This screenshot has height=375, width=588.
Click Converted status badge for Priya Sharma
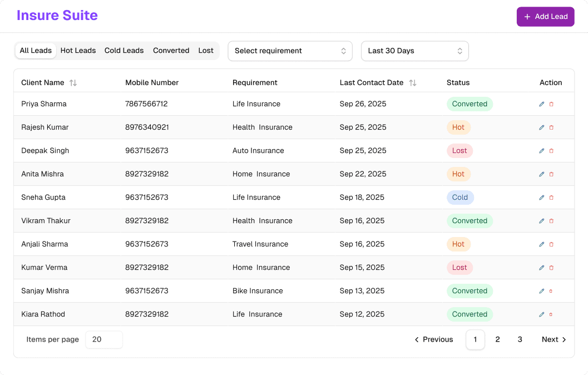470,104
